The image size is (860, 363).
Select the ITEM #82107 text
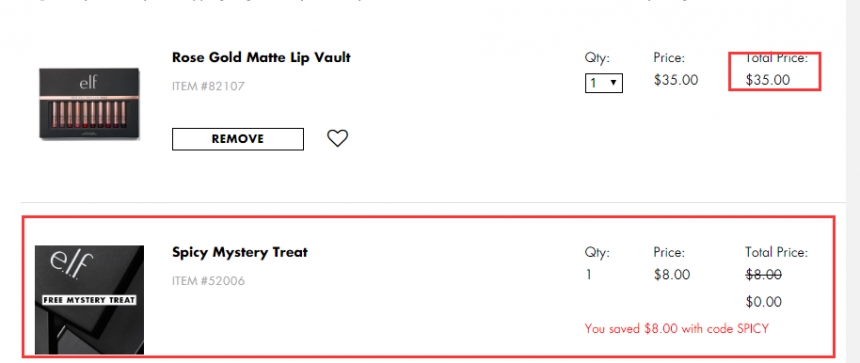[208, 86]
